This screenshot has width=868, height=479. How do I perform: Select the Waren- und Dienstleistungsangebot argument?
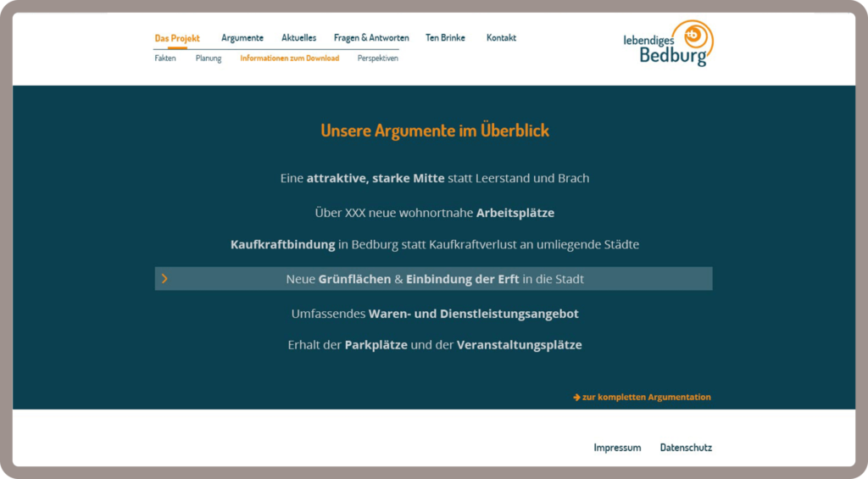coord(435,314)
